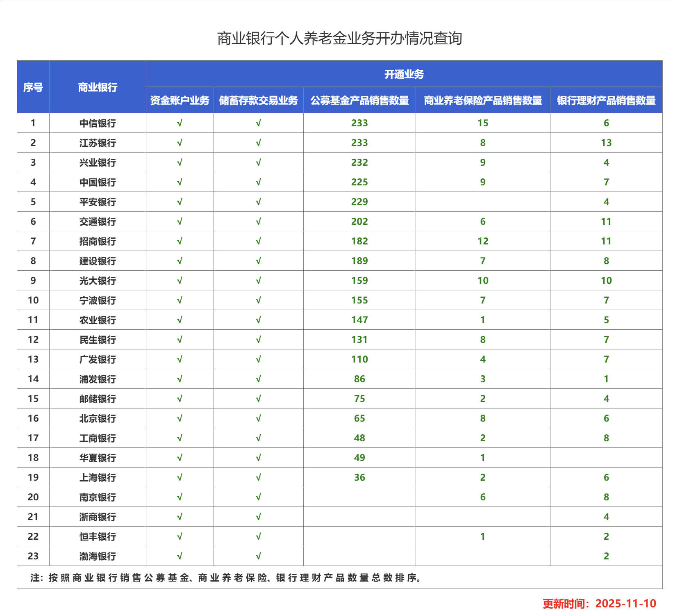The image size is (673, 616).
Task: Open the 工商银行 row name
Action: coord(98,438)
